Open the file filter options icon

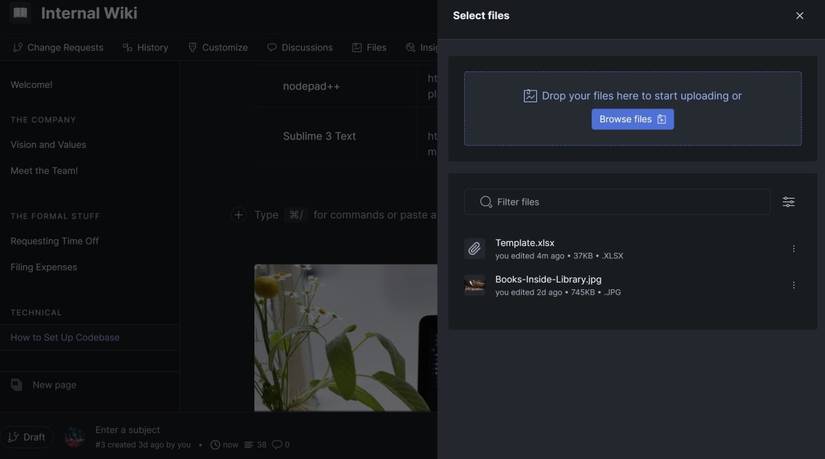coord(788,202)
